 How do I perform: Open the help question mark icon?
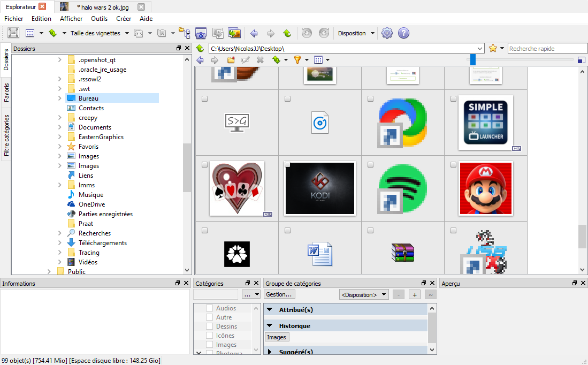(403, 33)
